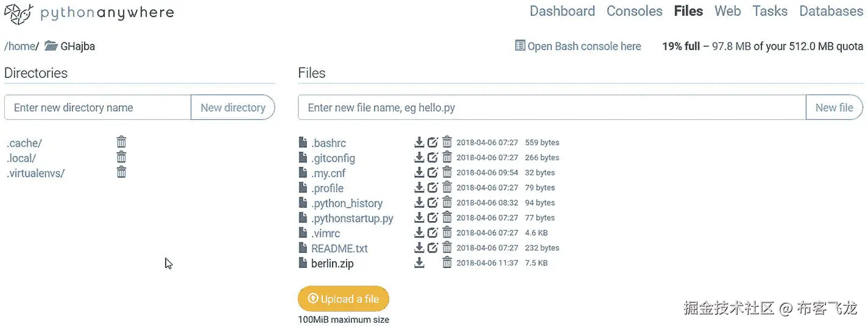Open the .pythonstartup.py file link
The height and width of the screenshot is (327, 868).
[x=352, y=218]
